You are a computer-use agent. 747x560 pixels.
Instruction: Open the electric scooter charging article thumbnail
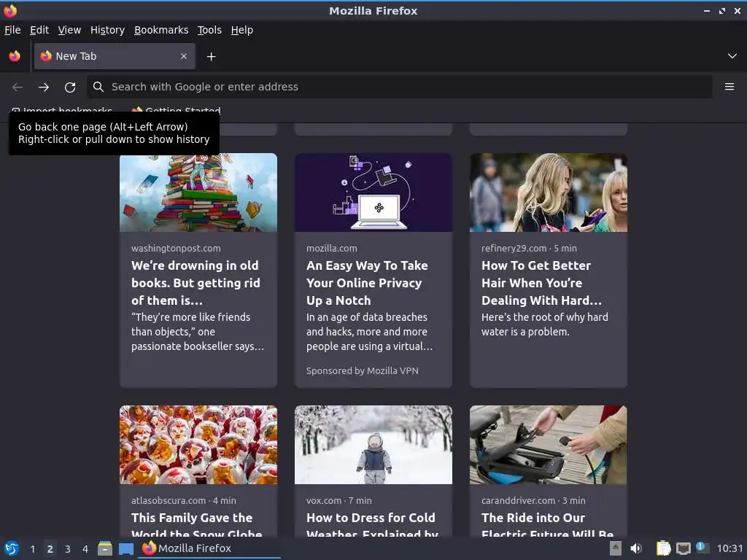[549, 445]
